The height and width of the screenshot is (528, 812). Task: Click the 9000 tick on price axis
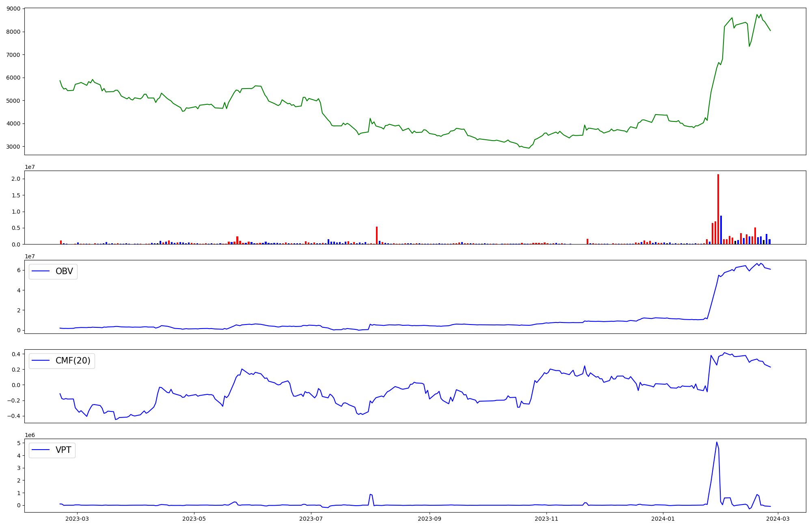coord(14,9)
